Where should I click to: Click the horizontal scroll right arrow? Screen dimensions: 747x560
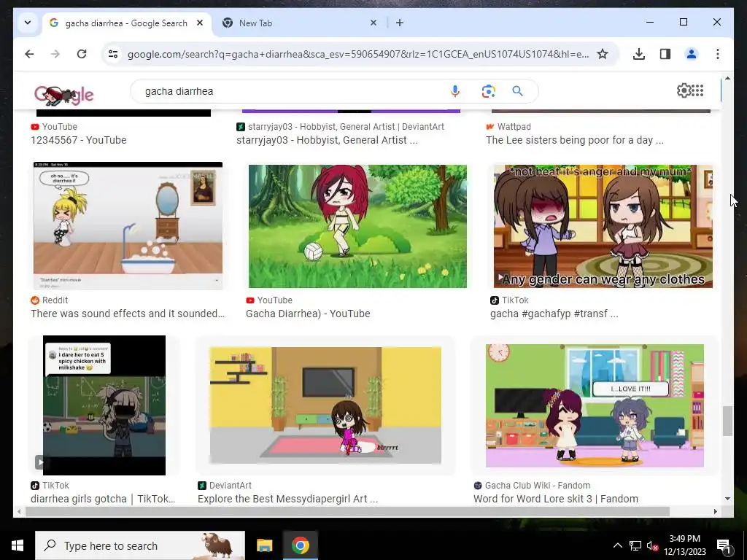(715, 511)
